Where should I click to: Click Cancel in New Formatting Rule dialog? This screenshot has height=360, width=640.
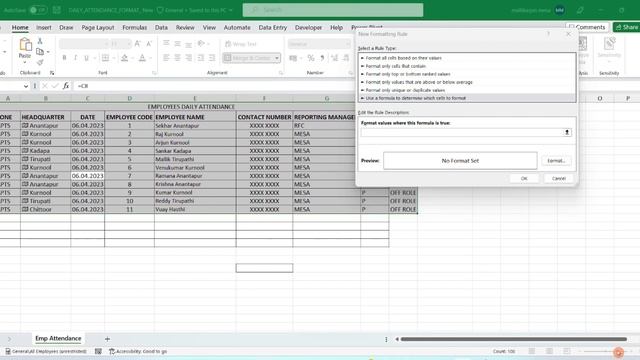click(559, 178)
